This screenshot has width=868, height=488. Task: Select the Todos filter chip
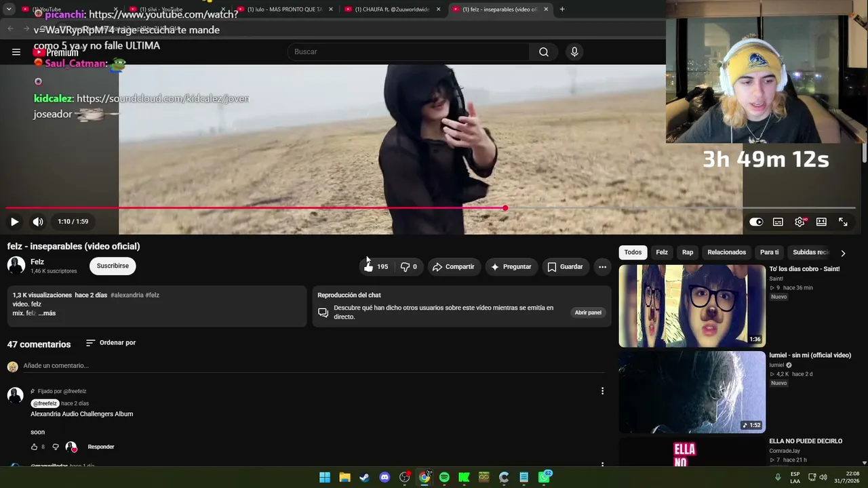pos(633,252)
